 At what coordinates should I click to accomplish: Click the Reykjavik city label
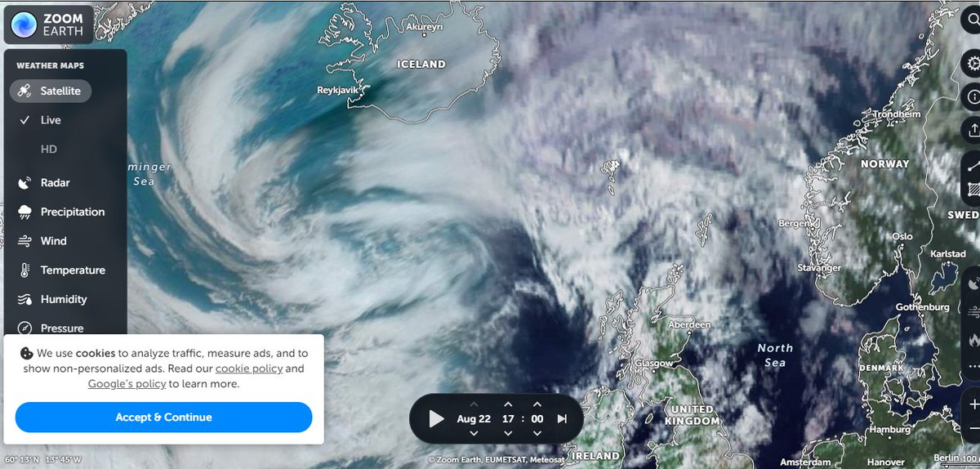[340, 91]
